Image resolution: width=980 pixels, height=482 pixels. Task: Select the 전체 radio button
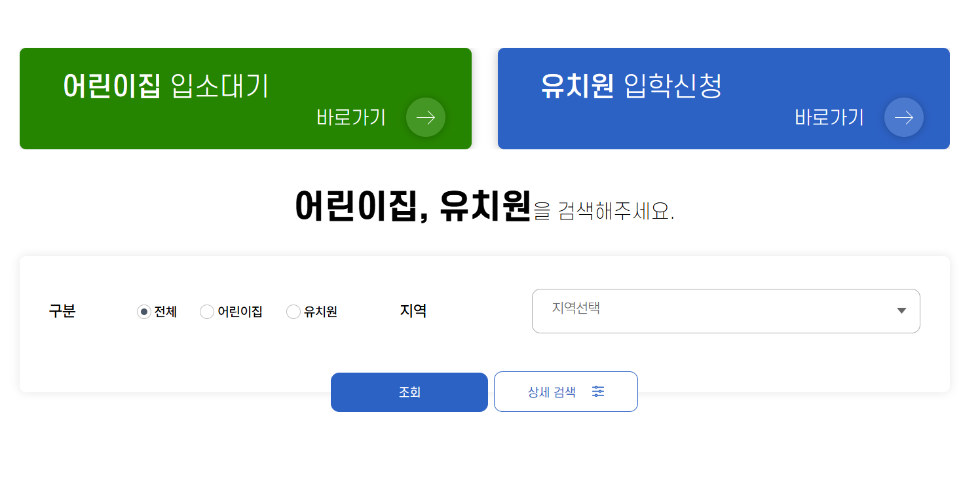click(x=143, y=312)
